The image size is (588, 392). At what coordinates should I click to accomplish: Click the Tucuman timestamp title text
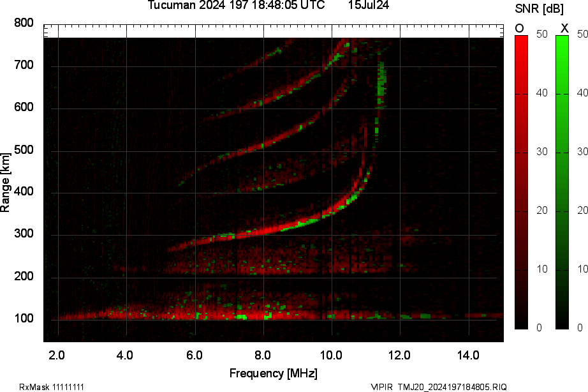[x=237, y=6]
